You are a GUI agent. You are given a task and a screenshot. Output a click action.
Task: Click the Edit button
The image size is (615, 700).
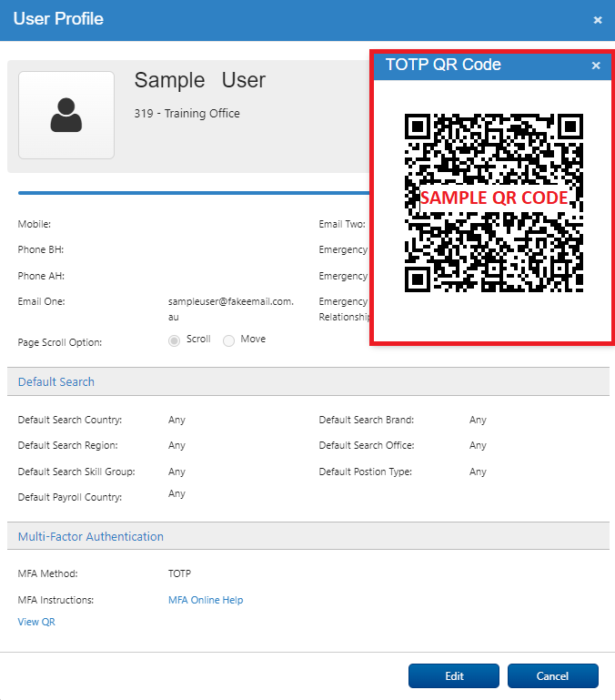pos(454,676)
